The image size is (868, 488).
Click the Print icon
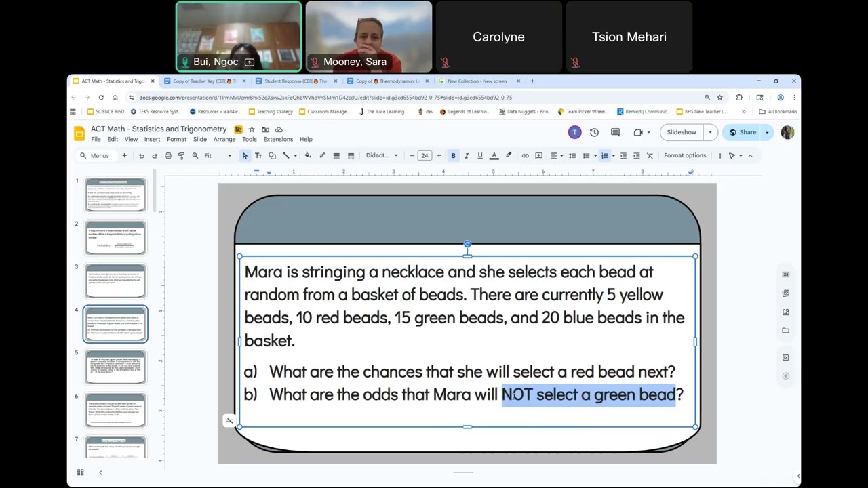click(168, 156)
